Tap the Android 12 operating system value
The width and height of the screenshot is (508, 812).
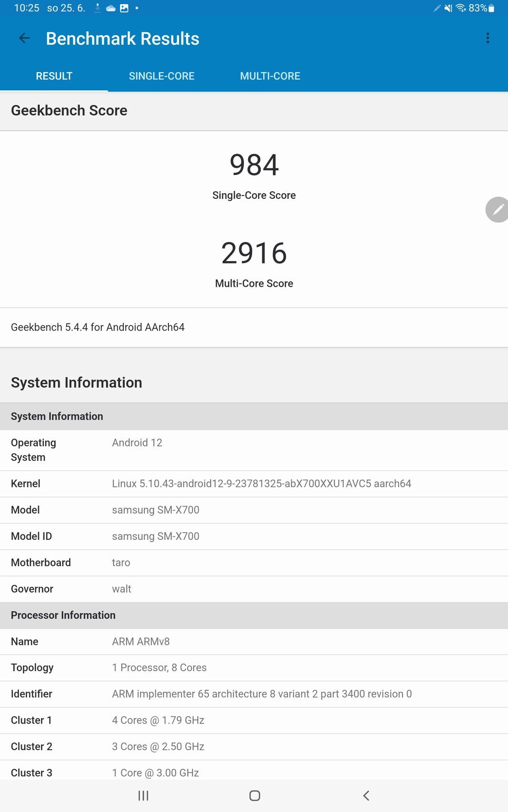pos(137,443)
